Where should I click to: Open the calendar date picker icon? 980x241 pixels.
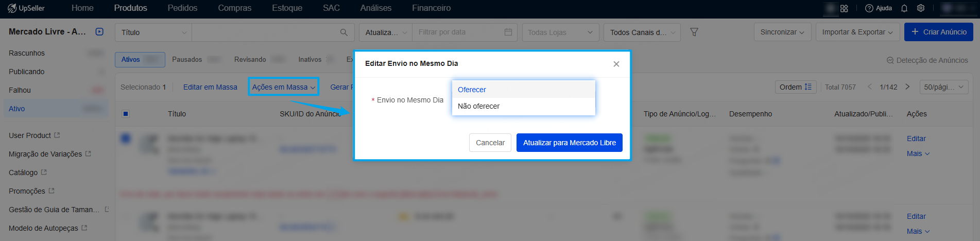click(x=508, y=32)
